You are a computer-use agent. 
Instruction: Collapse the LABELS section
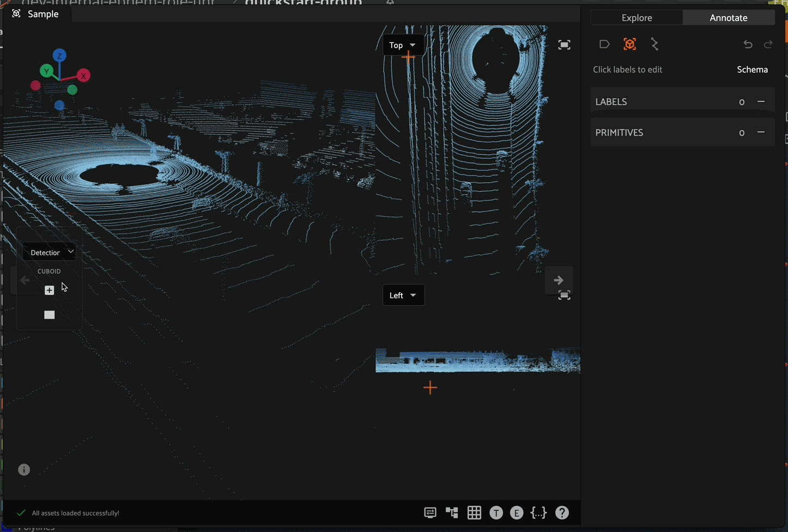point(761,101)
